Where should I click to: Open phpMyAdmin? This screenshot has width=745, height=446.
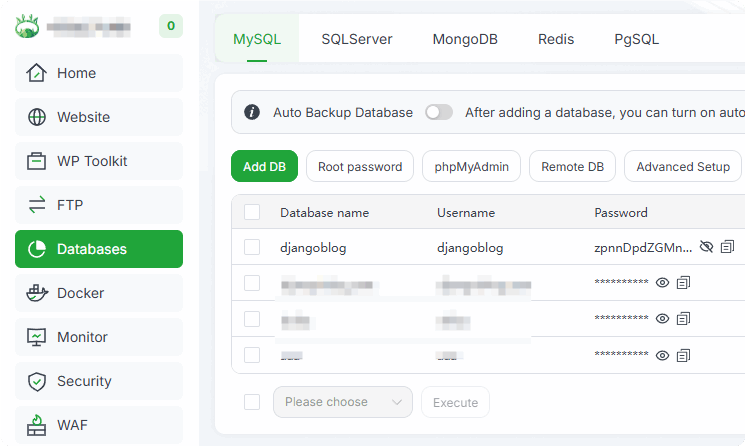coord(471,167)
